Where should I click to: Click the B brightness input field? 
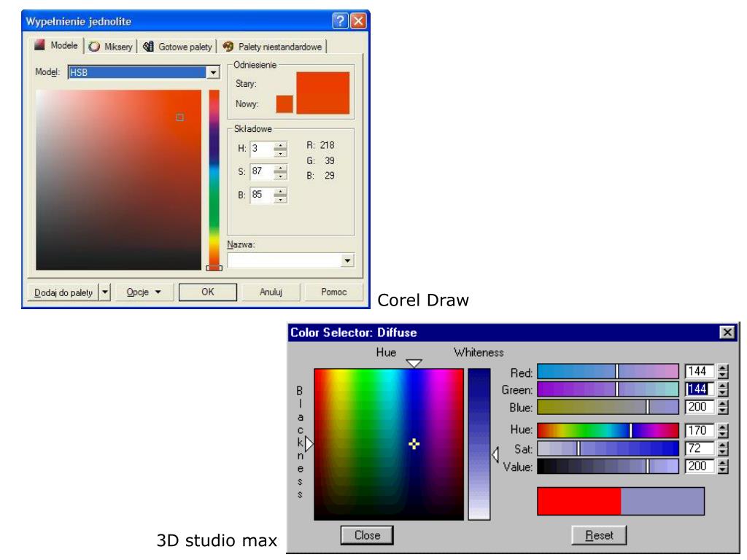pyautogui.click(x=262, y=195)
